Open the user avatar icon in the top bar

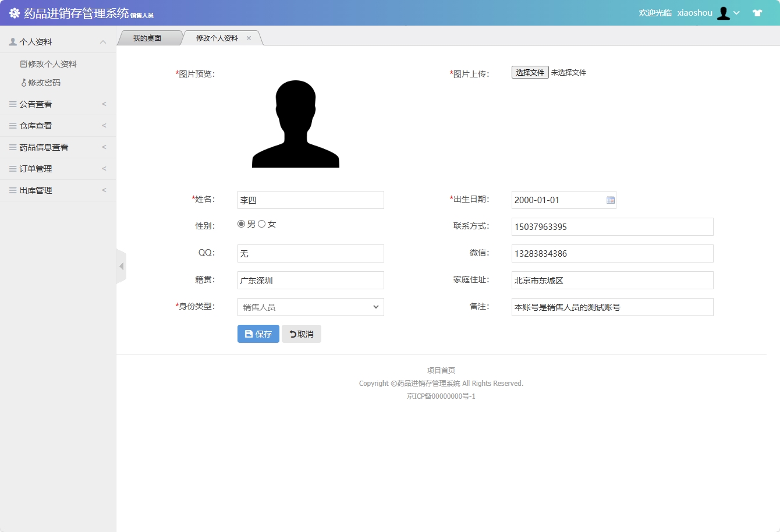[724, 12]
